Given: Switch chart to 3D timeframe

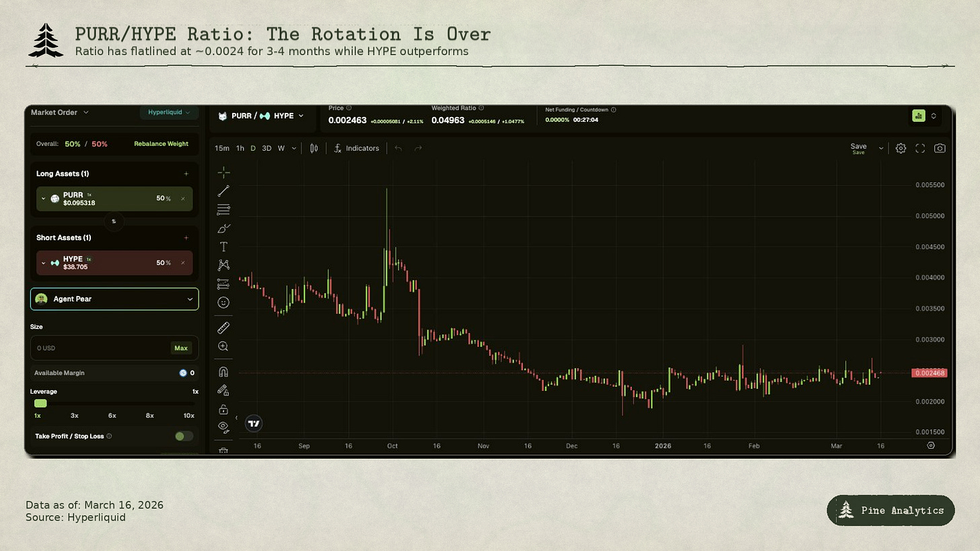Looking at the screenshot, I should coord(267,148).
